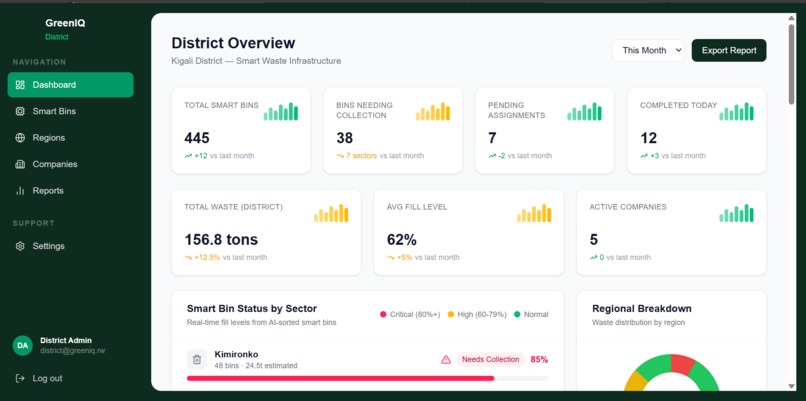Click the Smart Bins chip icon
The height and width of the screenshot is (401, 806).
click(x=20, y=111)
